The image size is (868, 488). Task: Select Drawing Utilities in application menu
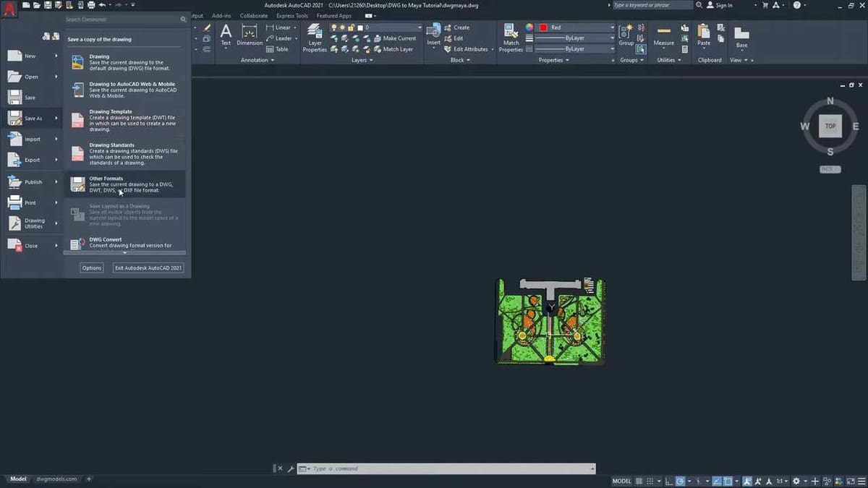[x=32, y=223]
